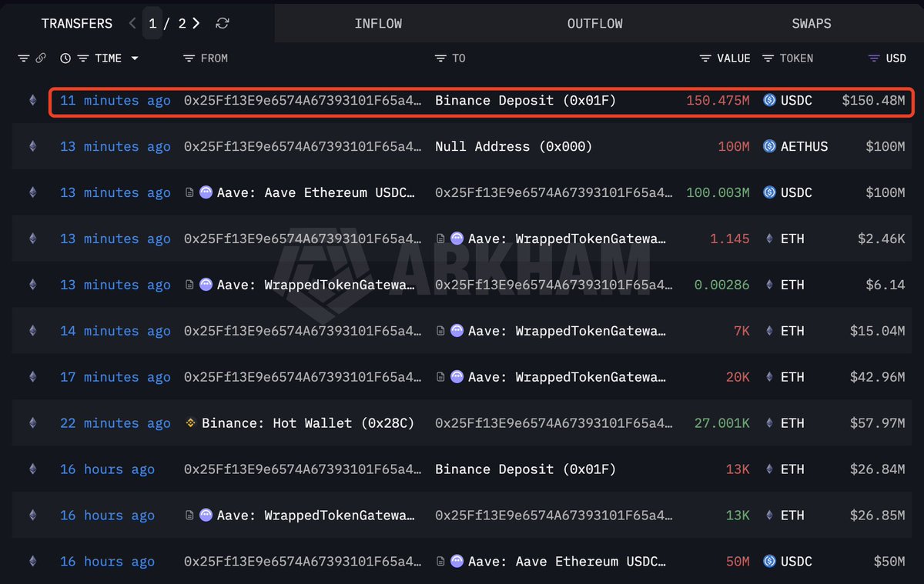Click the AETHUS token name
Viewport: 924px width, 584px height.
805,146
